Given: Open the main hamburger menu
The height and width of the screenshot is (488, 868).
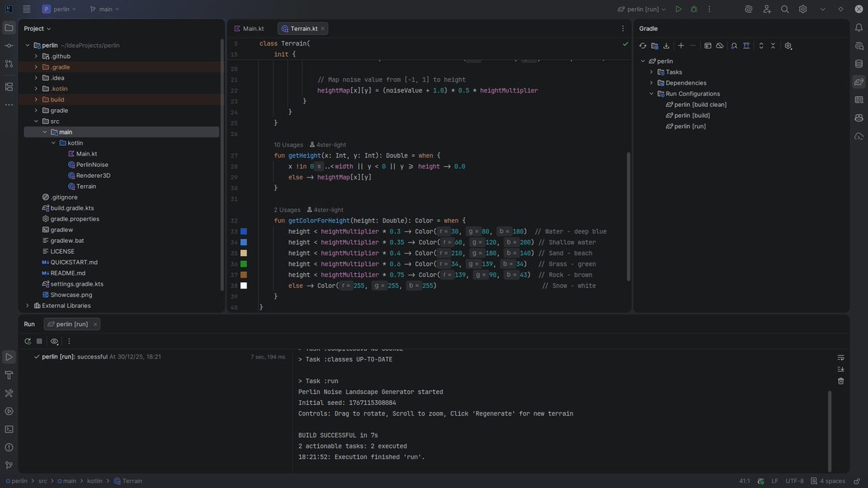Looking at the screenshot, I should pyautogui.click(x=27, y=9).
